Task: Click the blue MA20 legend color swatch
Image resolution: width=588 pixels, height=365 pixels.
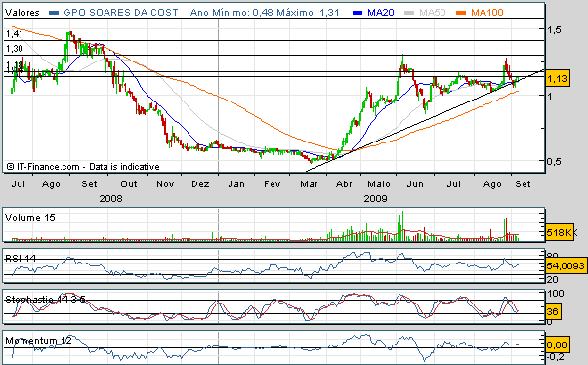Action: pyautogui.click(x=357, y=13)
